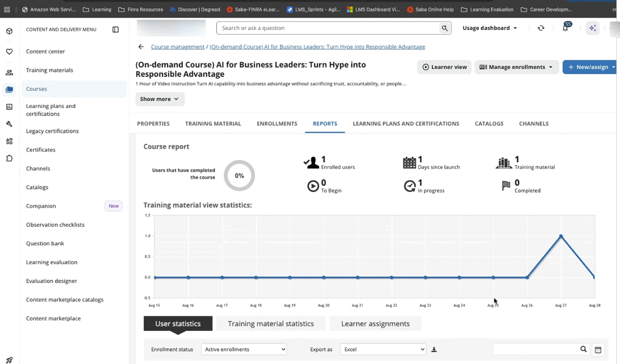620x364 pixels.
Task: Open the Finra Resources bookmarks folder
Action: (141, 9)
